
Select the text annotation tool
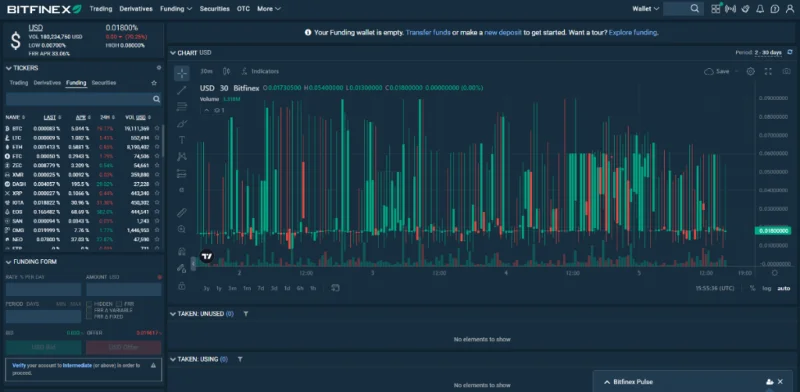tap(182, 140)
